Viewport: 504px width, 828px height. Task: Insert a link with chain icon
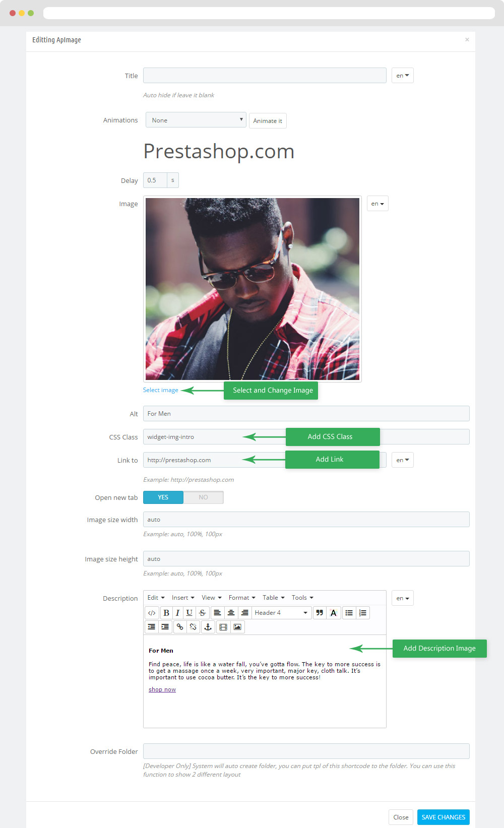180,627
